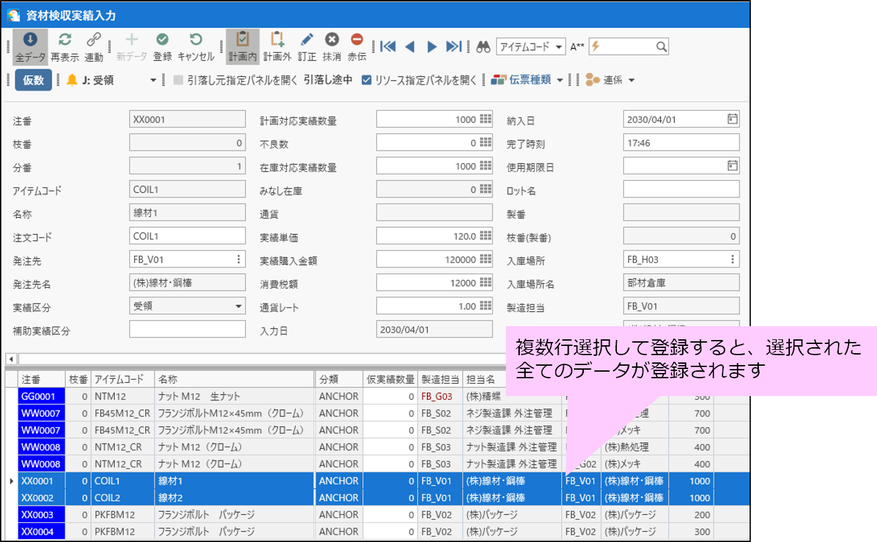Viewport: 877px width, 542px height.
Task: Click FB_G03 cell in 製造担当 column
Action: coord(440,396)
